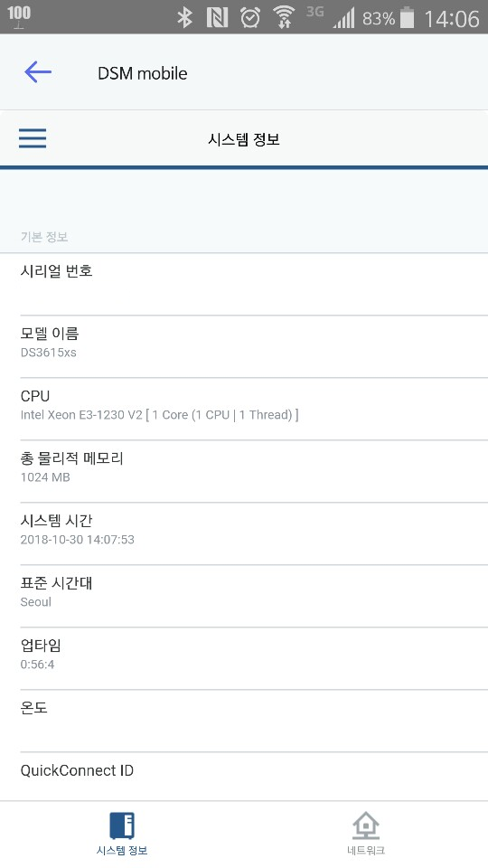Switch to the 네트워크 tab

click(x=366, y=835)
